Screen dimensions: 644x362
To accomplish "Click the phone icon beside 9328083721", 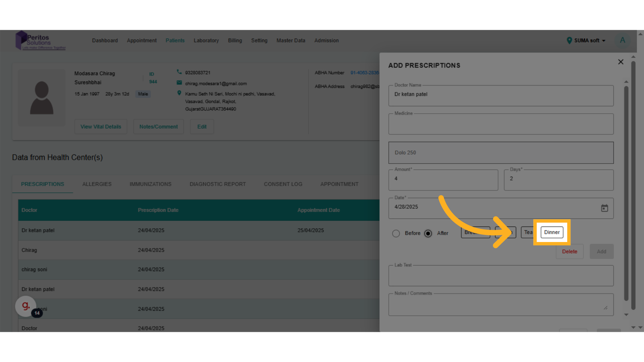I will [179, 72].
